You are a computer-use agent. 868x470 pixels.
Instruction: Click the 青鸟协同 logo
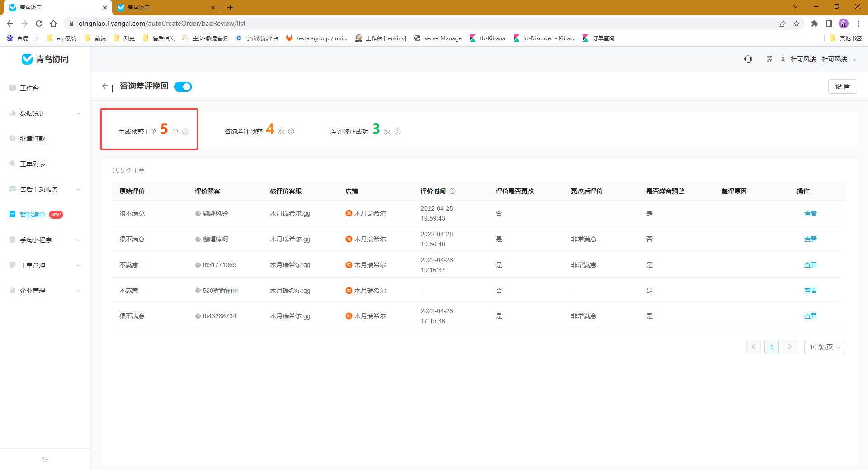click(45, 59)
